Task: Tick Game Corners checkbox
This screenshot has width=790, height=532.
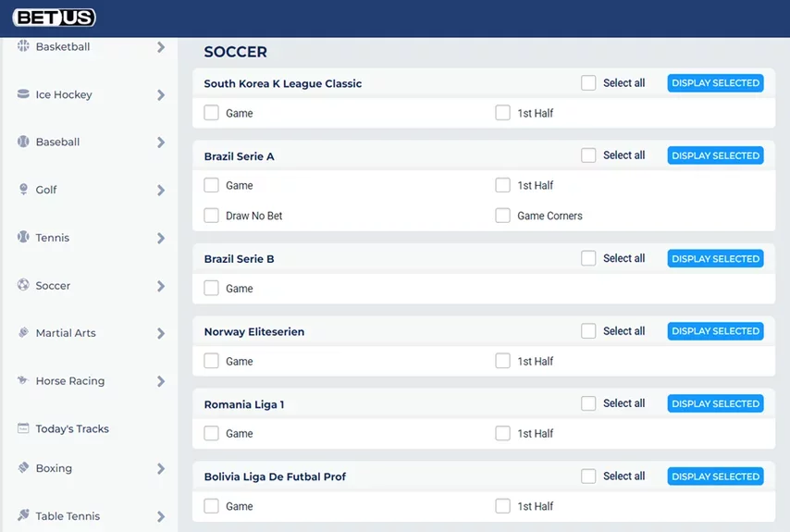Action: (x=502, y=216)
